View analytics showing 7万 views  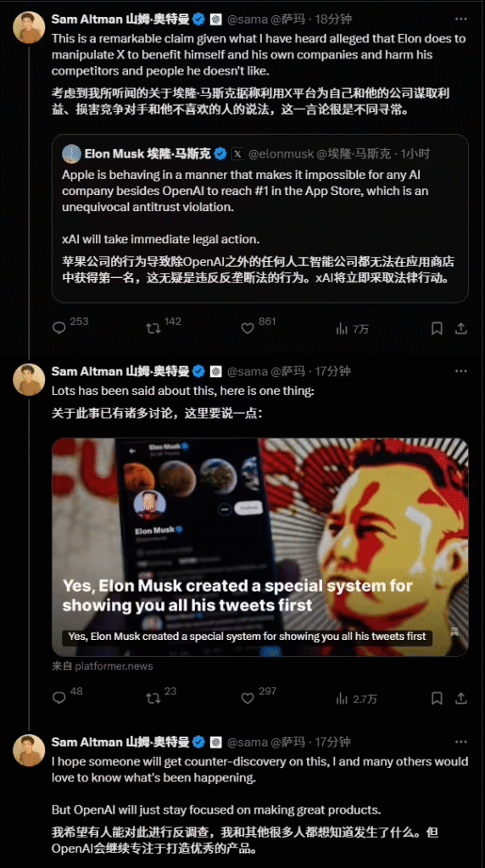coord(343,329)
